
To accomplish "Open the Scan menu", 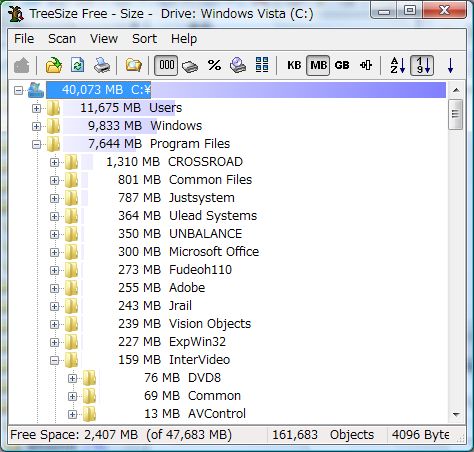I will tap(62, 39).
